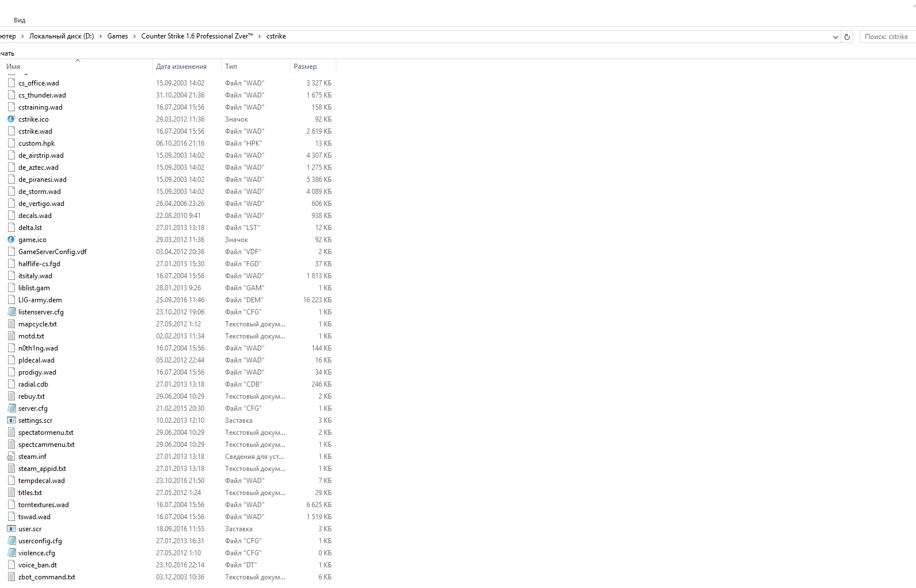Click the cstrike.ico file icon
This screenshot has width=916, height=588.
coord(11,119)
